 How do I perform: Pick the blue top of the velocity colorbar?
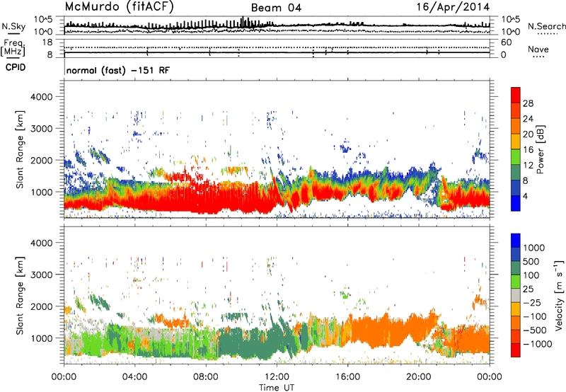pos(516,241)
